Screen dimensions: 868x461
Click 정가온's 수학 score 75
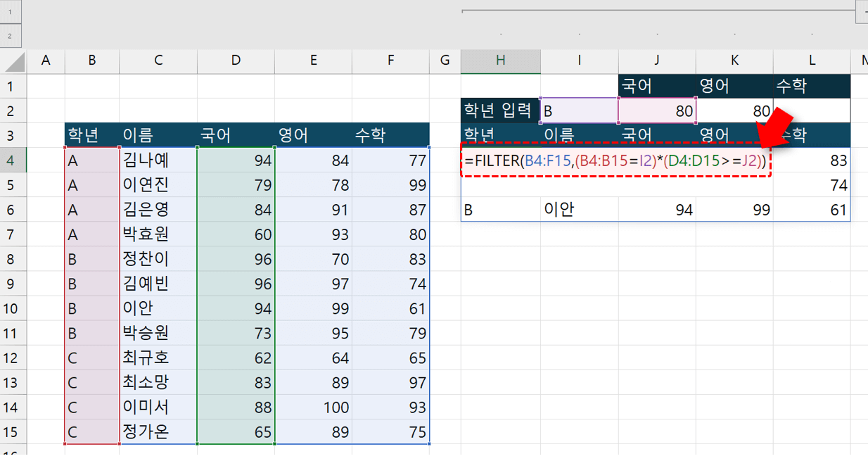390,431
